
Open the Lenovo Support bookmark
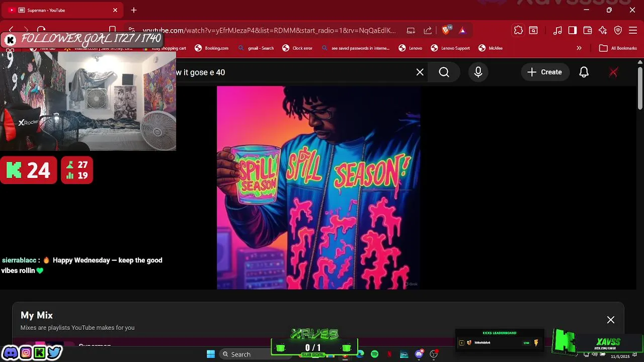(450, 48)
